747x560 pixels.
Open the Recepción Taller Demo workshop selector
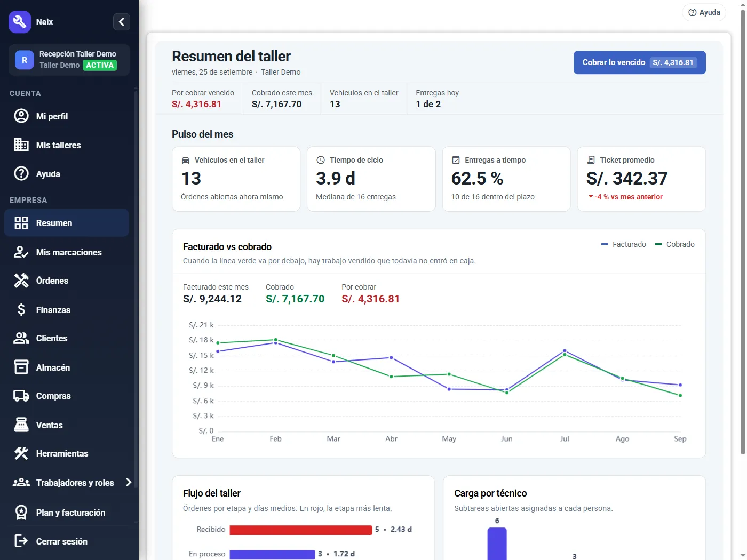pyautogui.click(x=69, y=60)
